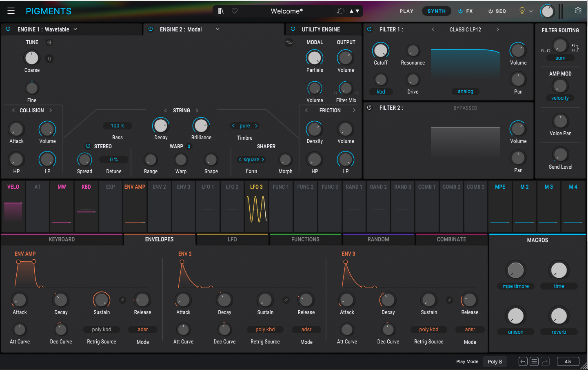
Task: Click the Welcome* preset name
Action: pyautogui.click(x=287, y=11)
